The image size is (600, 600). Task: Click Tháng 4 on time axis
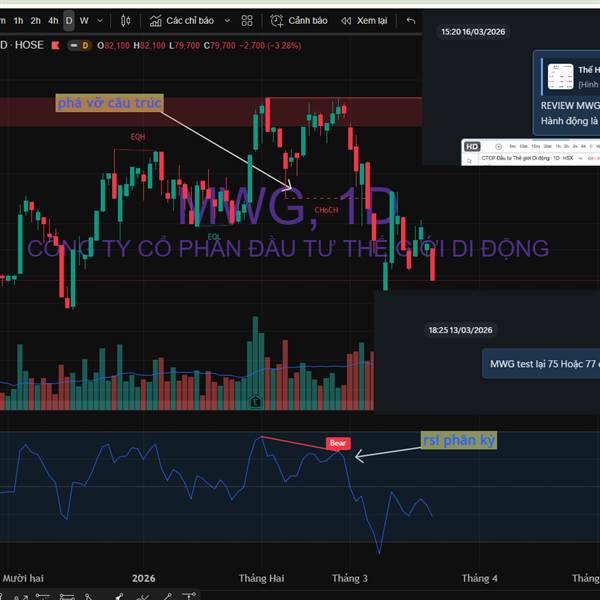(x=479, y=578)
